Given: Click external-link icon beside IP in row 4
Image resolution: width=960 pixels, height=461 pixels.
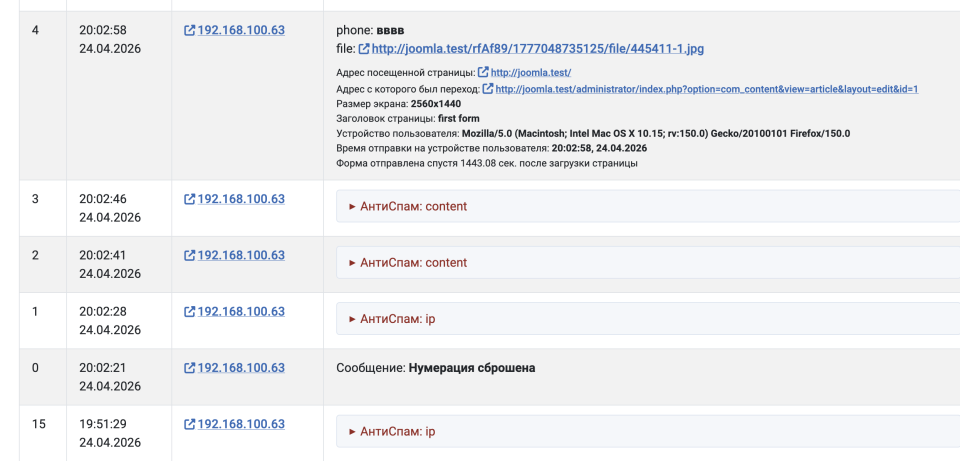Looking at the screenshot, I should click(190, 31).
